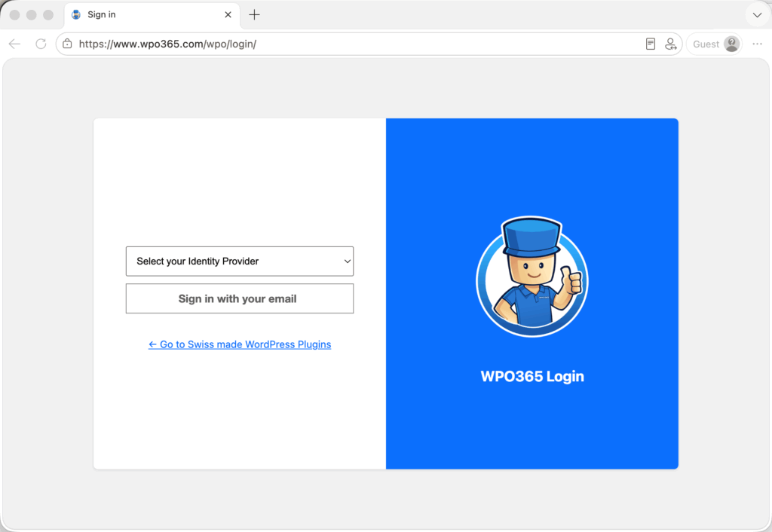Click the WPO365 Login heading text

coord(532,377)
